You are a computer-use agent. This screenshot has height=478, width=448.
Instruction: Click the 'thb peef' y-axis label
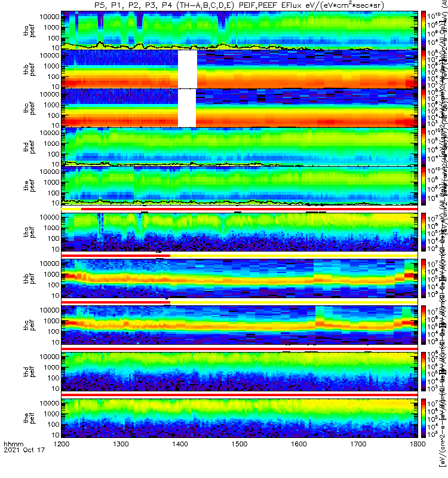[x=29, y=69]
